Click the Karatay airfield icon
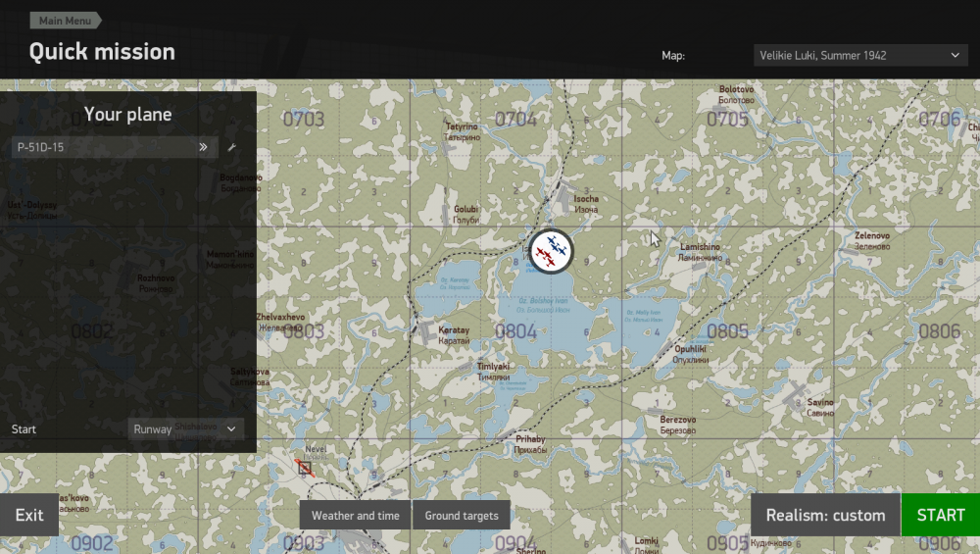 click(425, 331)
